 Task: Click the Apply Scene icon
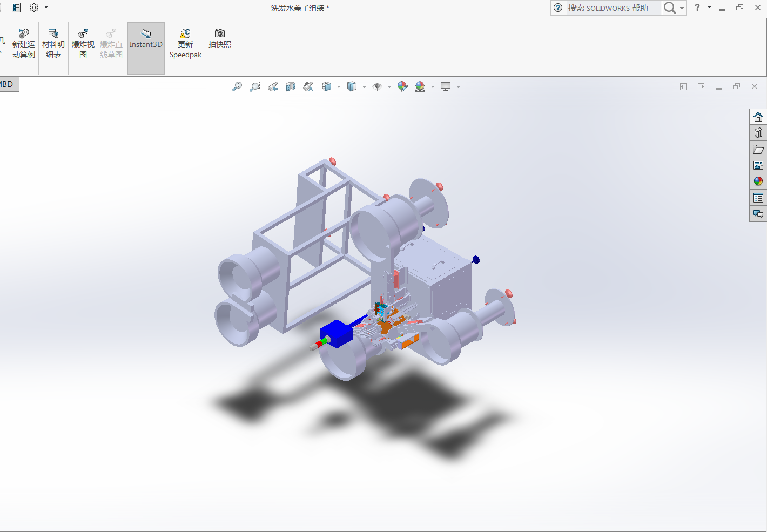pos(420,87)
